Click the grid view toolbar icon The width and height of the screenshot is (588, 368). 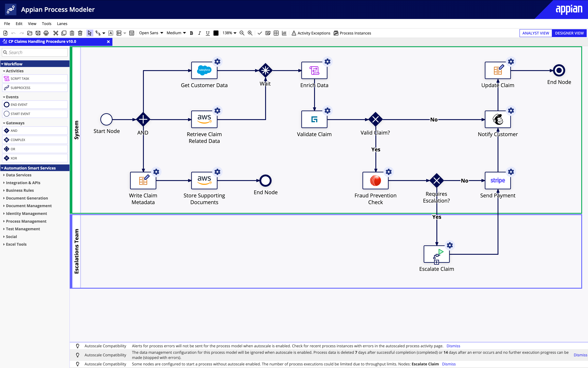(276, 33)
